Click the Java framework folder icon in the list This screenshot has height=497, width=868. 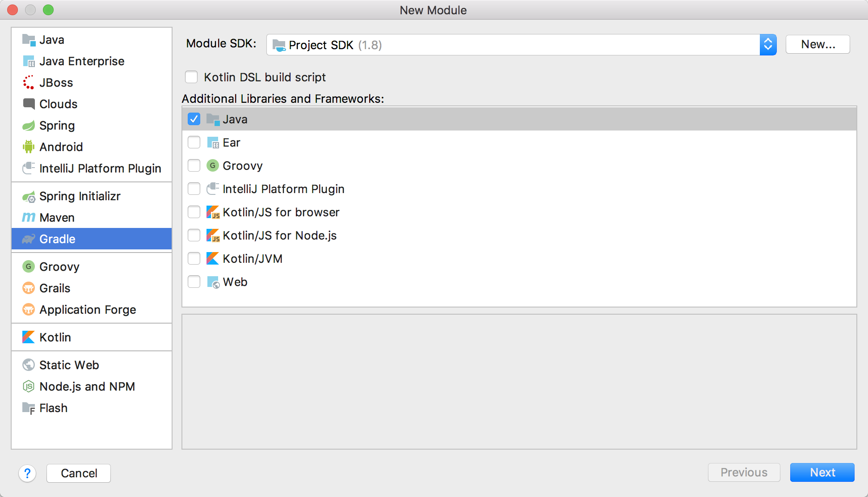tap(213, 119)
